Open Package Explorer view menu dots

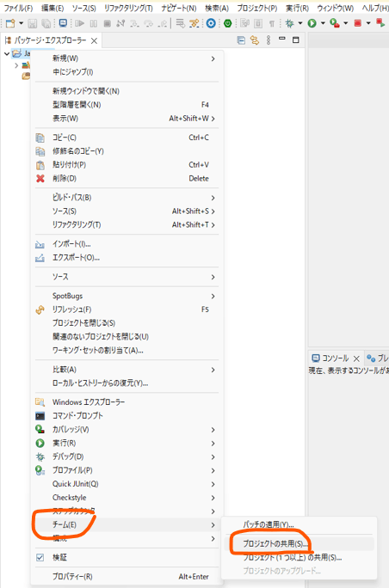269,40
